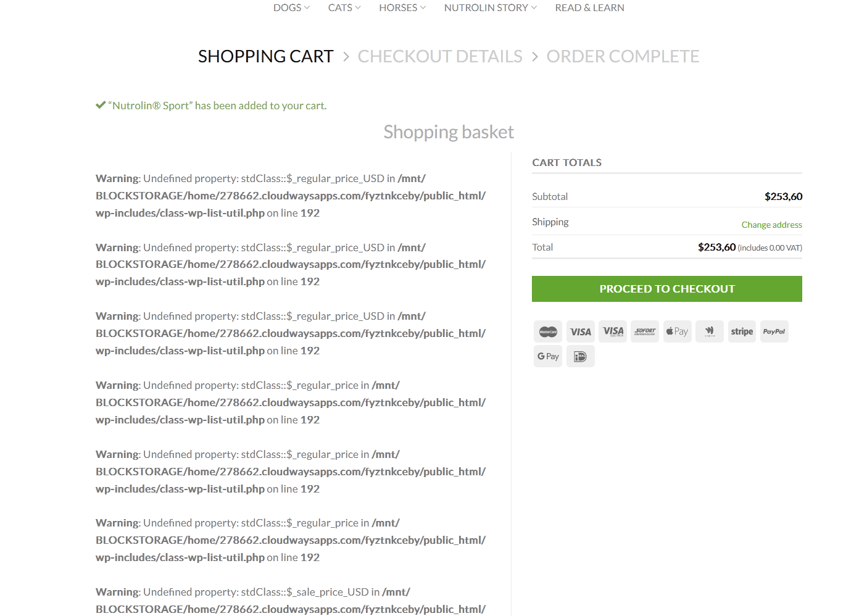Open the Checkout Details step
The height and width of the screenshot is (616, 867).
point(440,56)
